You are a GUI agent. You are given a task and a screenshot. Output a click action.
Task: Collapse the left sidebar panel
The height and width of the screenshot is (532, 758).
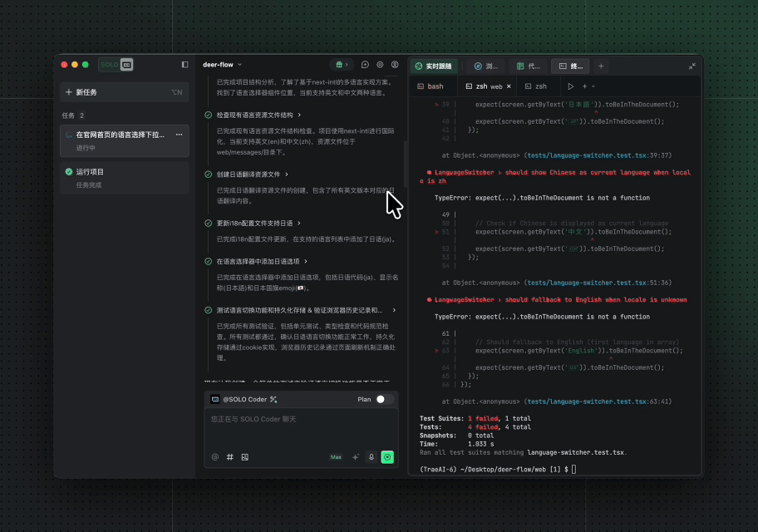(x=185, y=65)
